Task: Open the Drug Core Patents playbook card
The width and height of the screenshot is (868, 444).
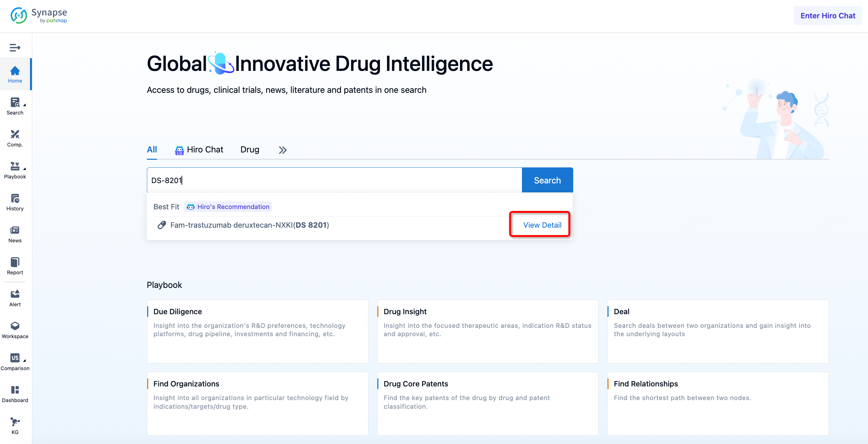Action: point(488,403)
